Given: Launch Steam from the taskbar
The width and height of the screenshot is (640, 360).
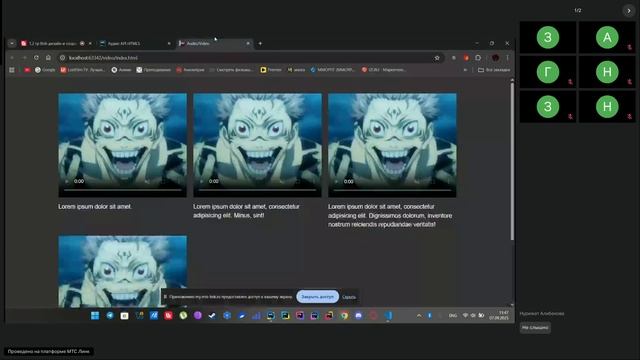Looking at the screenshot, I should point(212,316).
